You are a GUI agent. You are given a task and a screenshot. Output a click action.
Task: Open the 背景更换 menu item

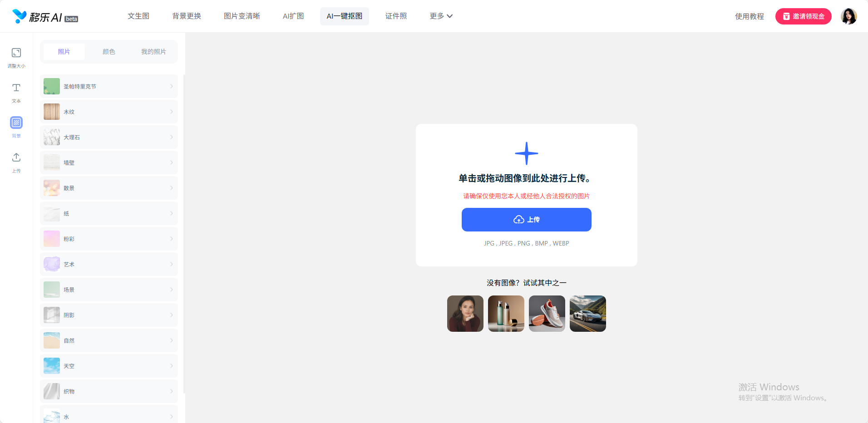click(187, 16)
